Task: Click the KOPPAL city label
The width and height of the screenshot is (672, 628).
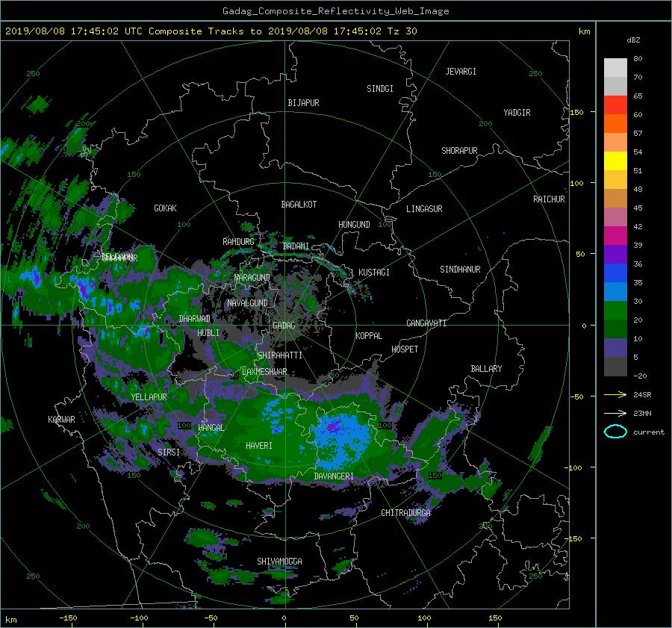Action: tap(369, 336)
